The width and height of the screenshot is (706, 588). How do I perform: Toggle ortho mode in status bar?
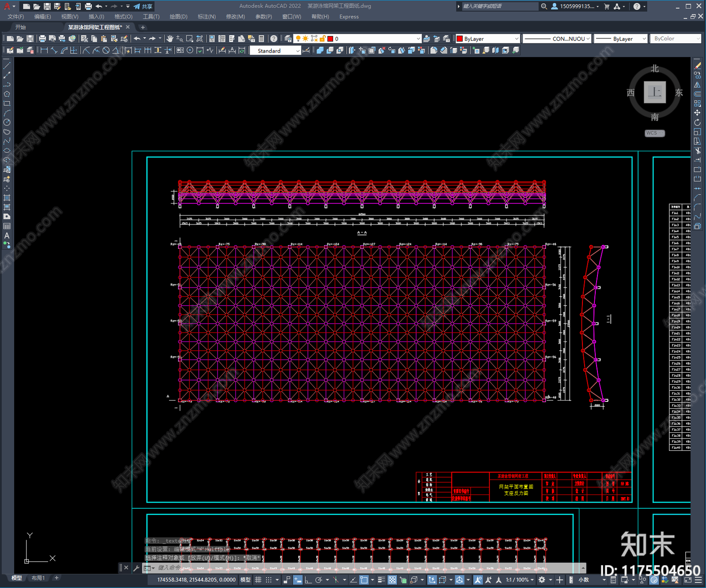(308, 580)
